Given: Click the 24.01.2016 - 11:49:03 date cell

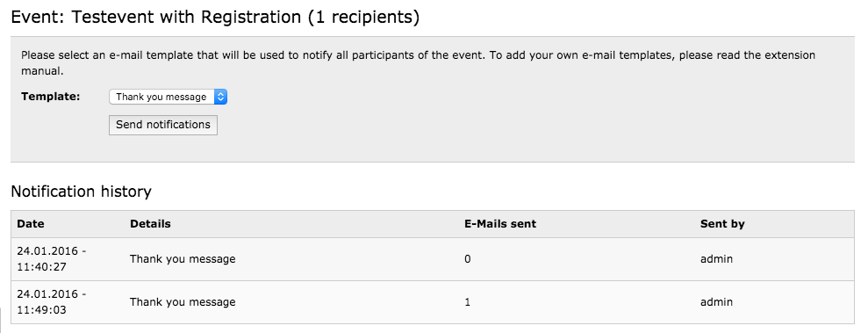Looking at the screenshot, I should (x=52, y=302).
